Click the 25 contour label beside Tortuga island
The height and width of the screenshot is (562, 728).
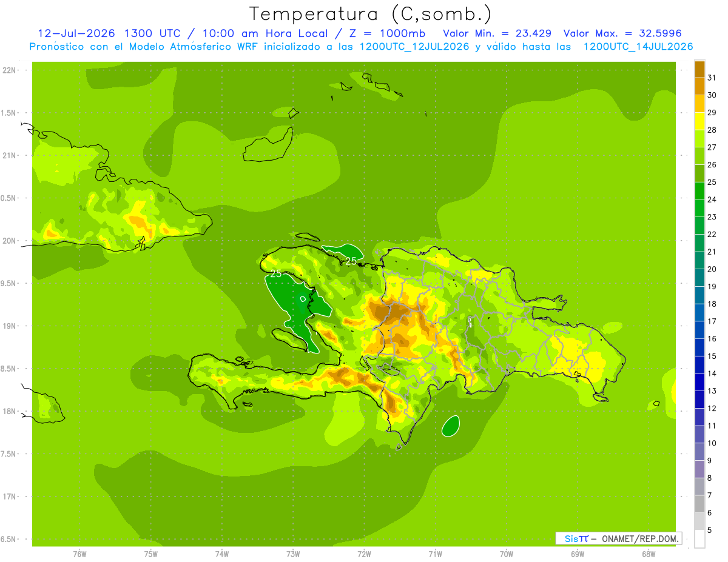351,261
